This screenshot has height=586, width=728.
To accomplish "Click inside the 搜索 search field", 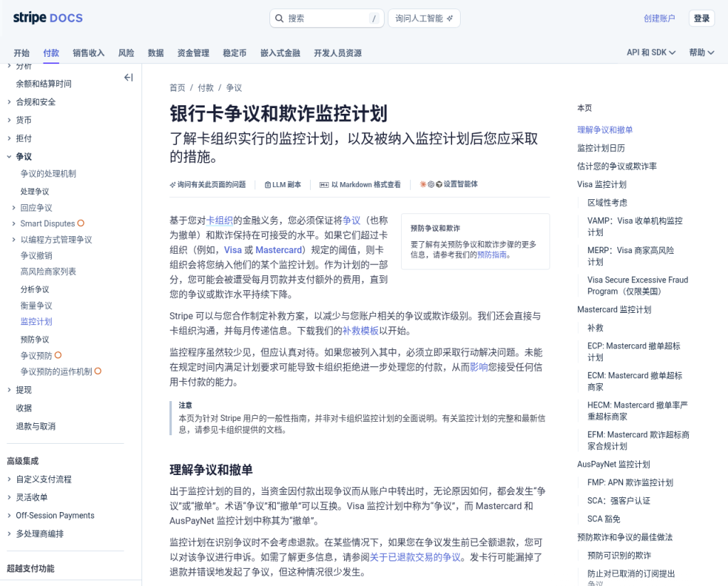I will 327,18.
